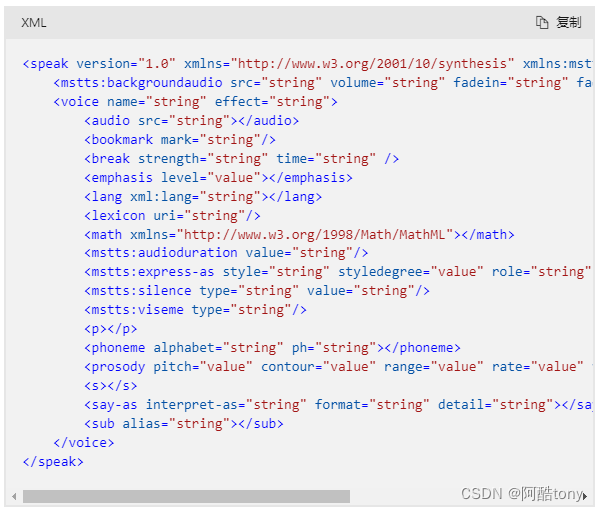Click the mstts:audioduration line
Screen dimensions: 598x511
click(x=227, y=253)
